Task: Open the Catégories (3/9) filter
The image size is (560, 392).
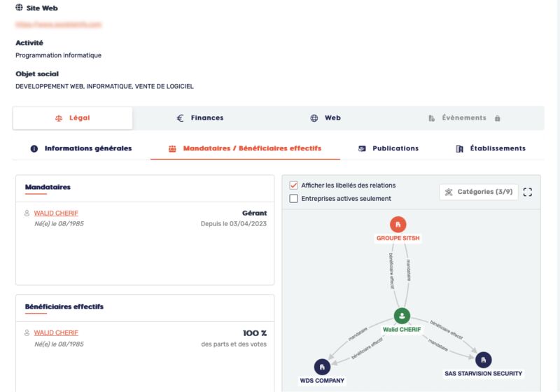Action: (x=479, y=192)
